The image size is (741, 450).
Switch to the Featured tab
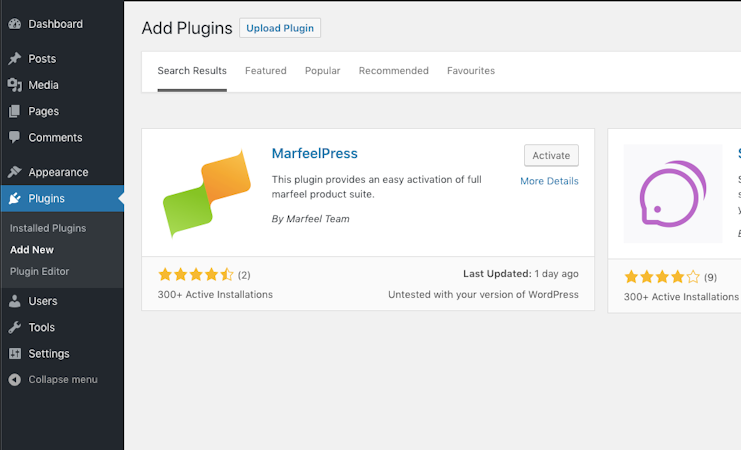coord(266,71)
